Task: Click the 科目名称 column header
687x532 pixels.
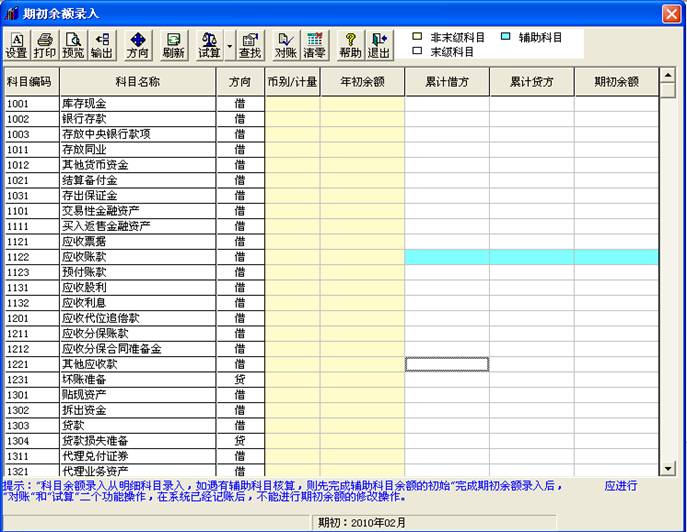Action: coord(138,82)
